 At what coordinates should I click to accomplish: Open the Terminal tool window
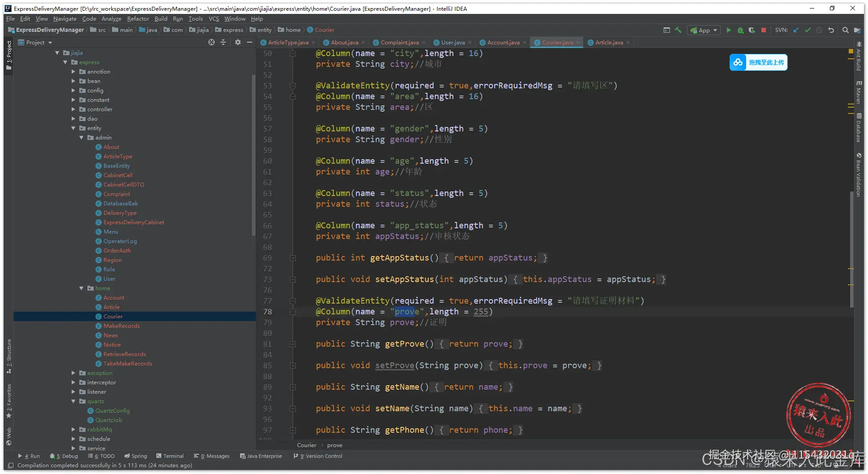(x=170, y=456)
